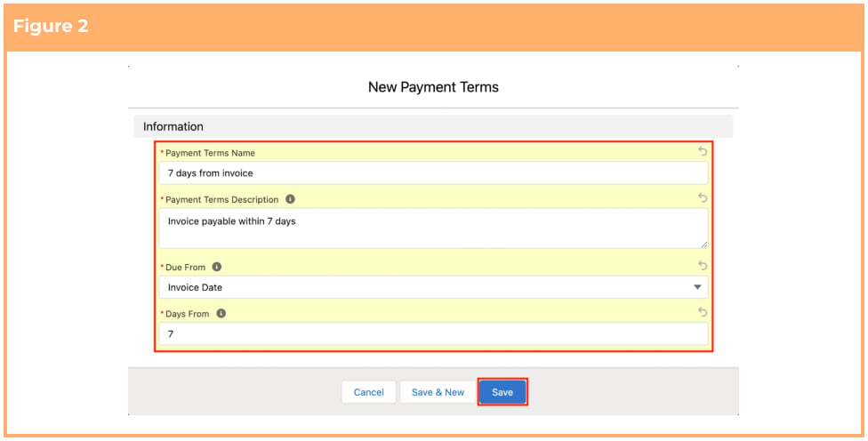This screenshot has width=868, height=441.
Task: Open the Due From dropdown
Action: click(x=433, y=287)
